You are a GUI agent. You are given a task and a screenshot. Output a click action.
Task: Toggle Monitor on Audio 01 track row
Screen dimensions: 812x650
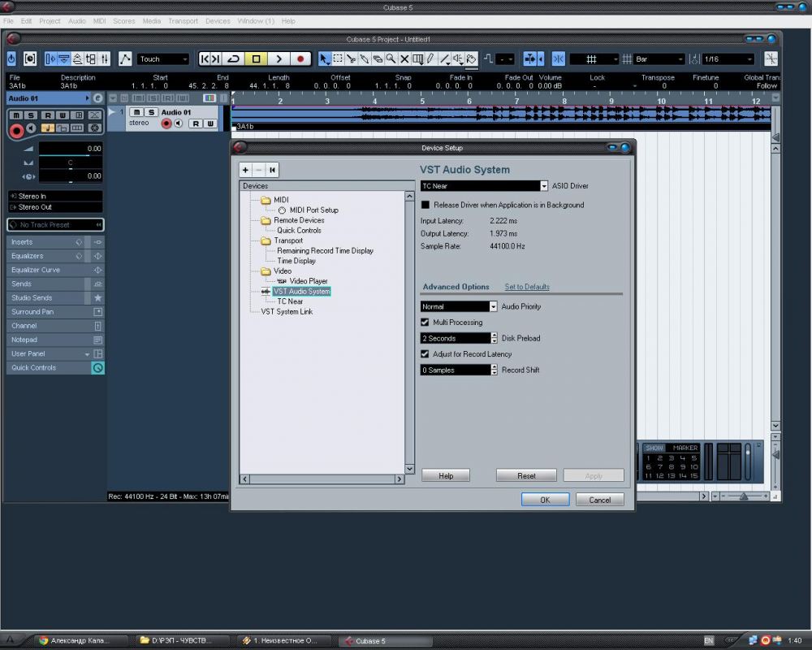tap(179, 123)
